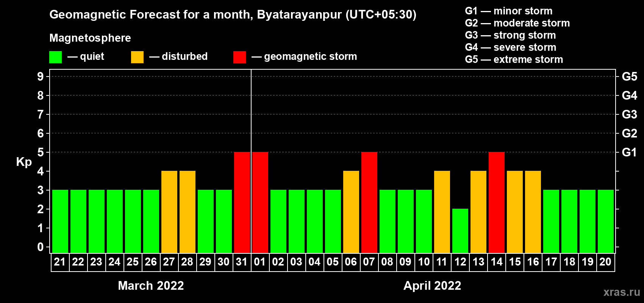Click the 'Kp' axis title

24,162
